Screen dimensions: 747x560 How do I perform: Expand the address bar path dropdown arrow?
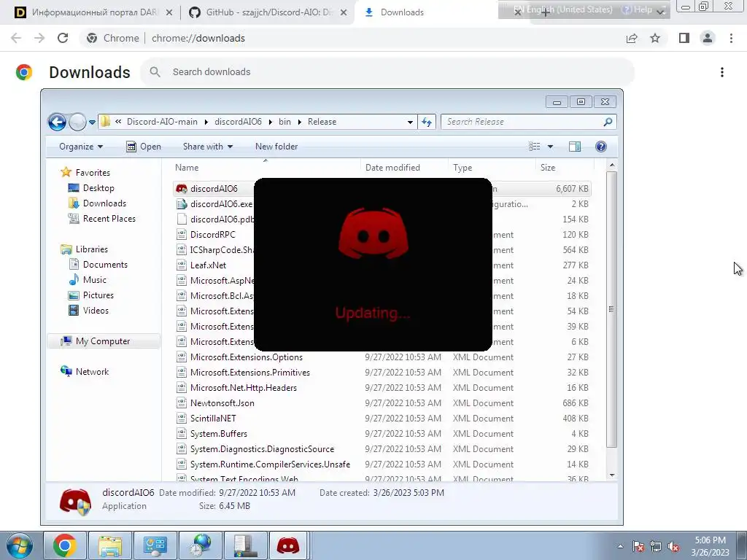(x=410, y=122)
